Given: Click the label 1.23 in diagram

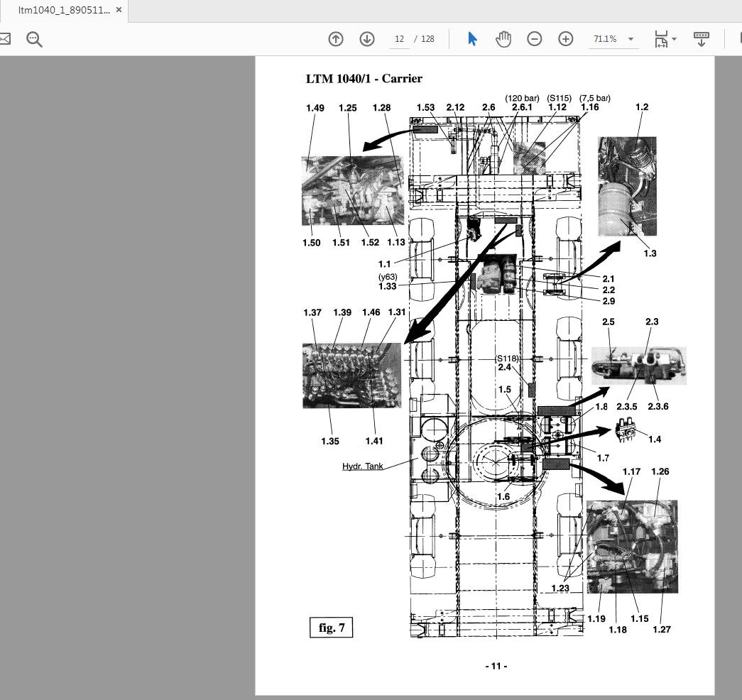Looking at the screenshot, I should 560,589.
